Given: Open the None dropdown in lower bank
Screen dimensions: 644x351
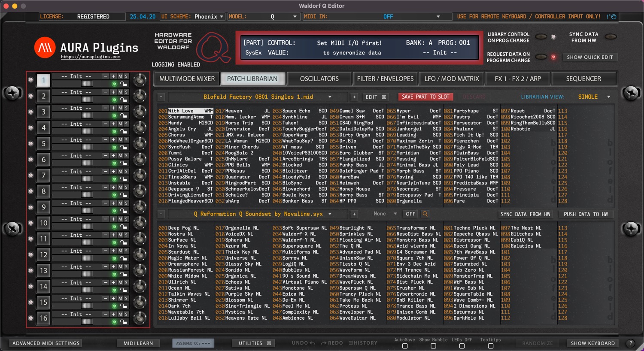Looking at the screenshot, I should point(385,214).
